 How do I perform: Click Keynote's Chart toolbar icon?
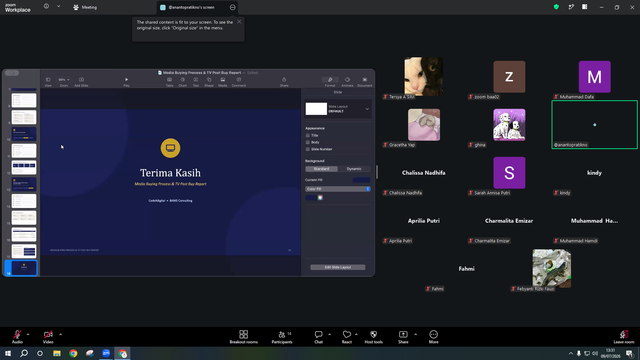(182, 81)
